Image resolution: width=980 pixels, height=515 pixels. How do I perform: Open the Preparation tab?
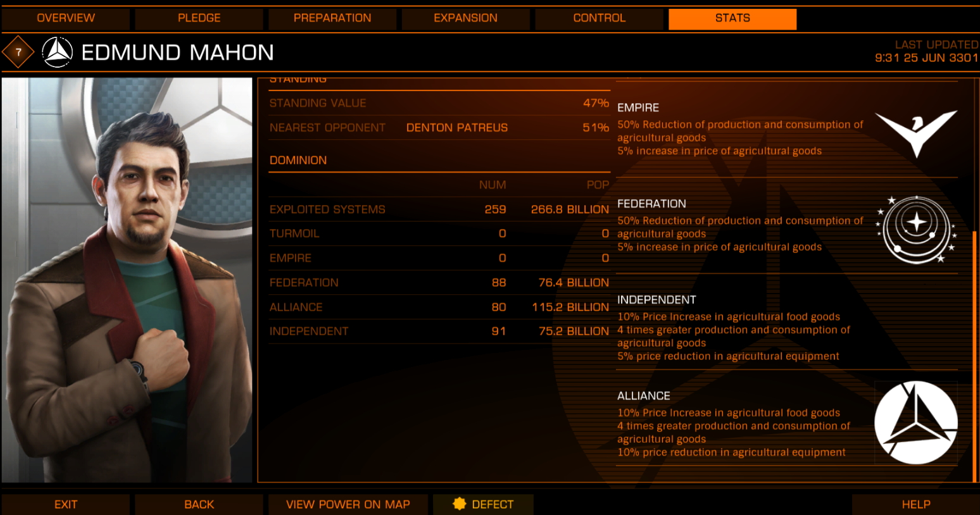(332, 18)
